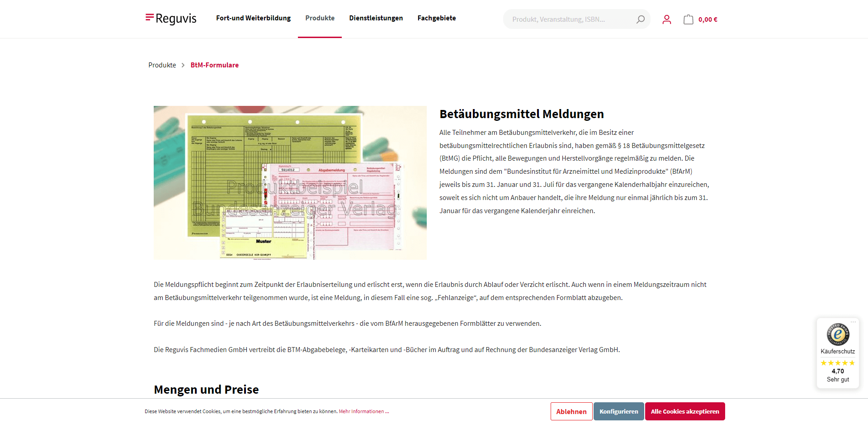Click the Mengen und Preise heading
This screenshot has width=868, height=424.
coord(206,390)
